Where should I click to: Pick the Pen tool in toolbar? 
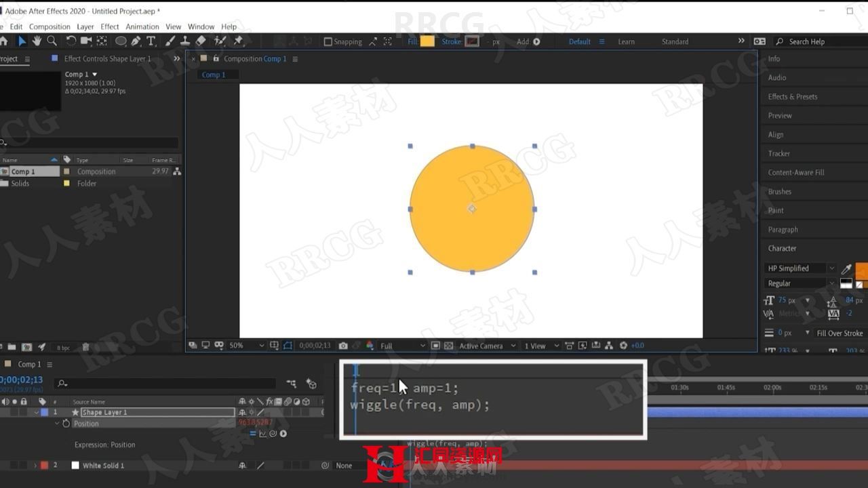pos(136,41)
